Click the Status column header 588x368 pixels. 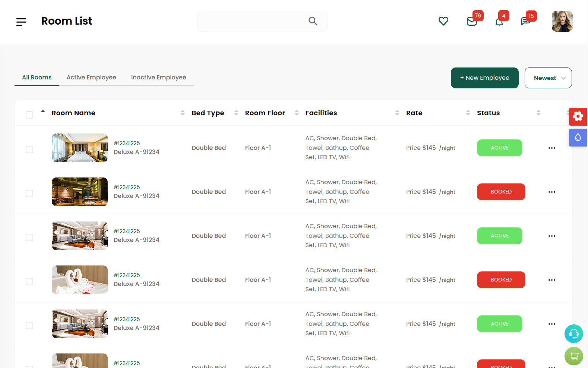489,113
